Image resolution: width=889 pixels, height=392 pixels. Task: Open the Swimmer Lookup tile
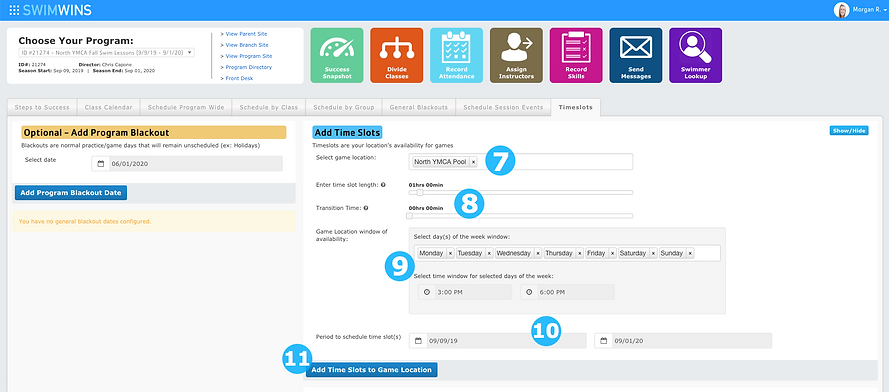pyautogui.click(x=696, y=56)
